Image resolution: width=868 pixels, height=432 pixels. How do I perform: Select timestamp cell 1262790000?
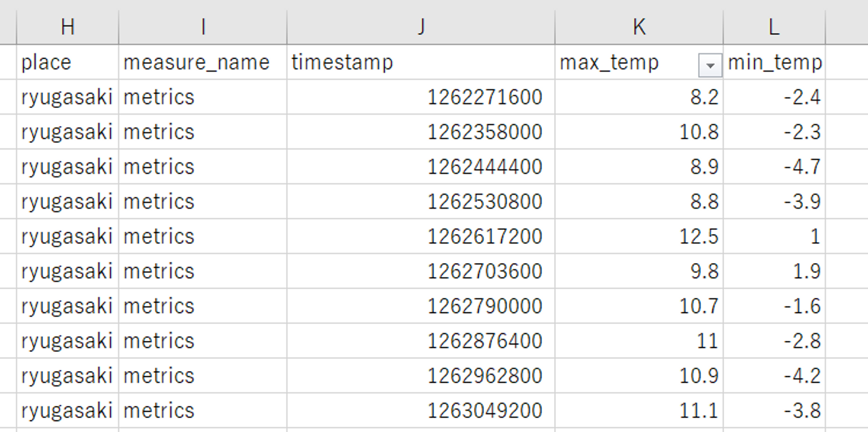point(421,306)
